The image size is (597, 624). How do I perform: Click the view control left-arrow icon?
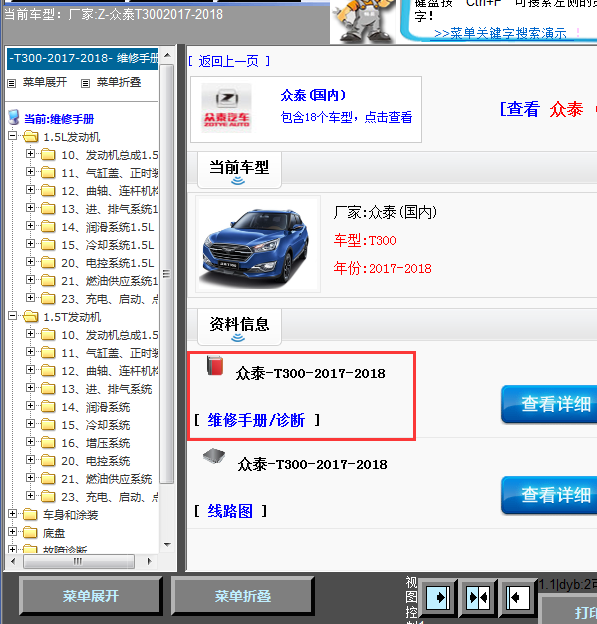517,598
